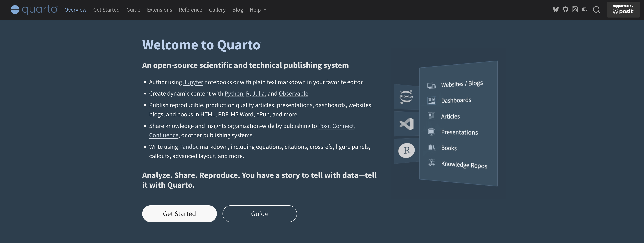Click the Knowledge Repos label

464,165
